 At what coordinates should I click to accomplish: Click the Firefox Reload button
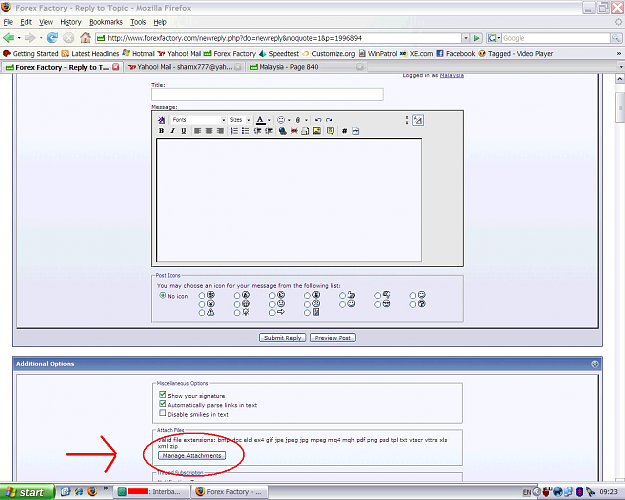coord(52,38)
